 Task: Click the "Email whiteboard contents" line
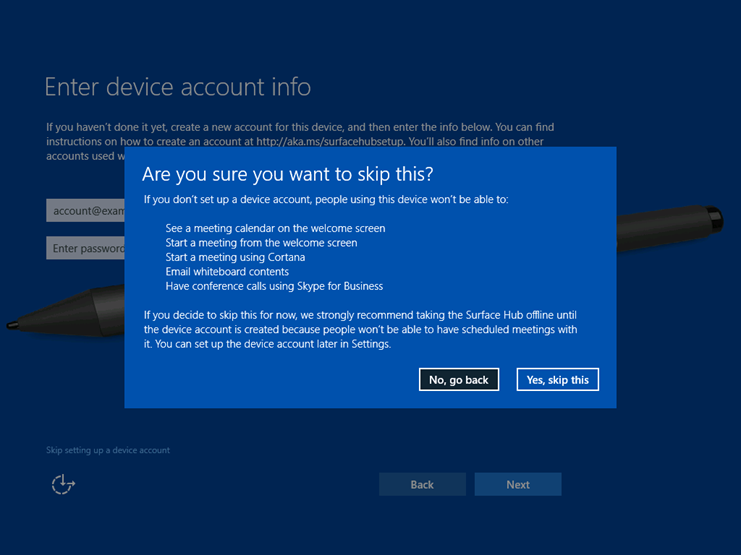(227, 272)
